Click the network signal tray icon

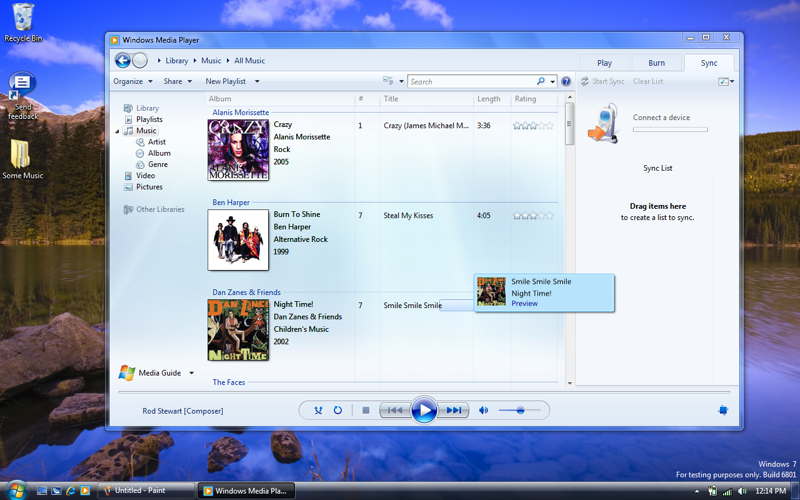728,491
